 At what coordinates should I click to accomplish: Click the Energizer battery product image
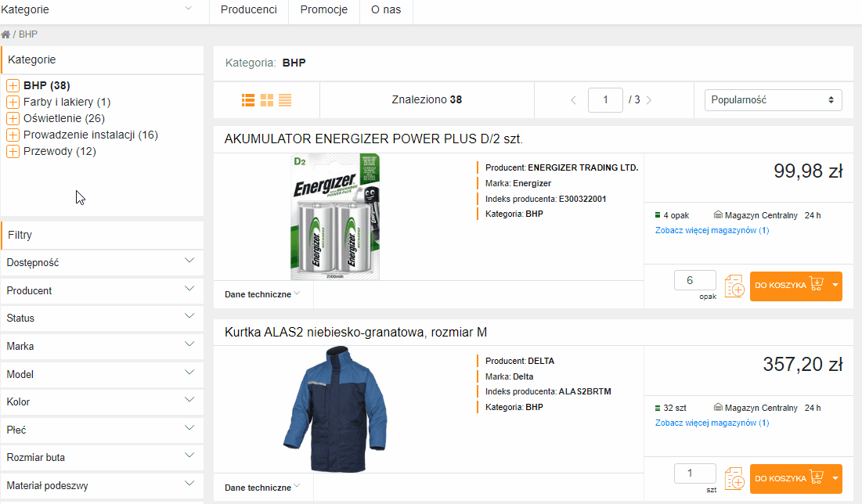point(335,217)
